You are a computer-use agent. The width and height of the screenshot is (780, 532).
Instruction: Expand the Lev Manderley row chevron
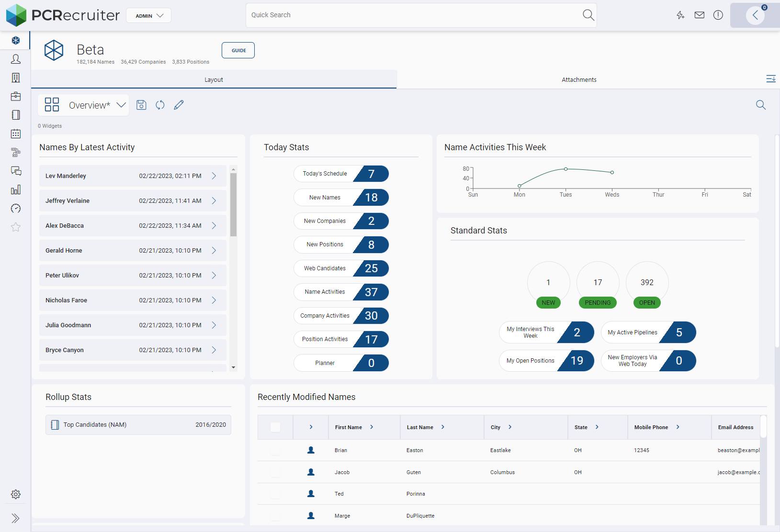[214, 176]
